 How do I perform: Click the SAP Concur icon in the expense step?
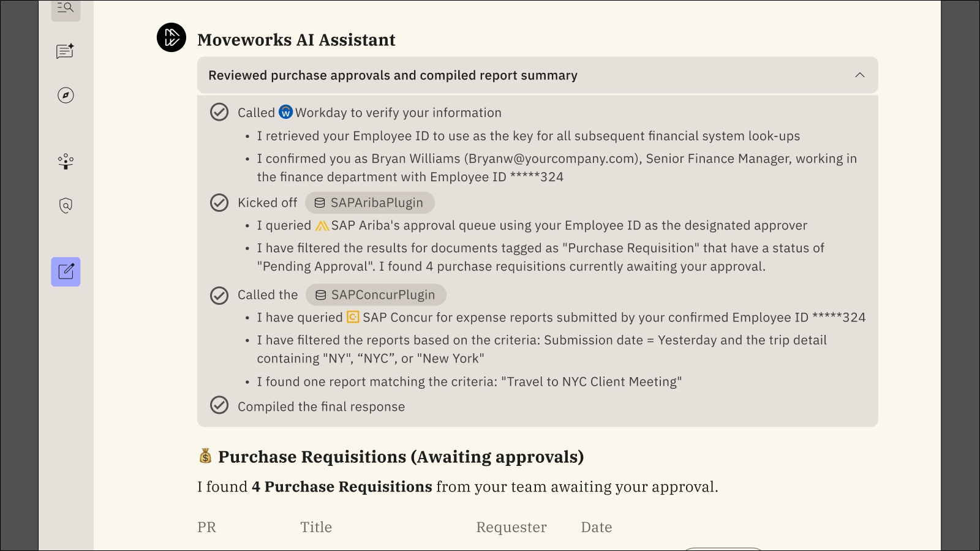(x=352, y=317)
